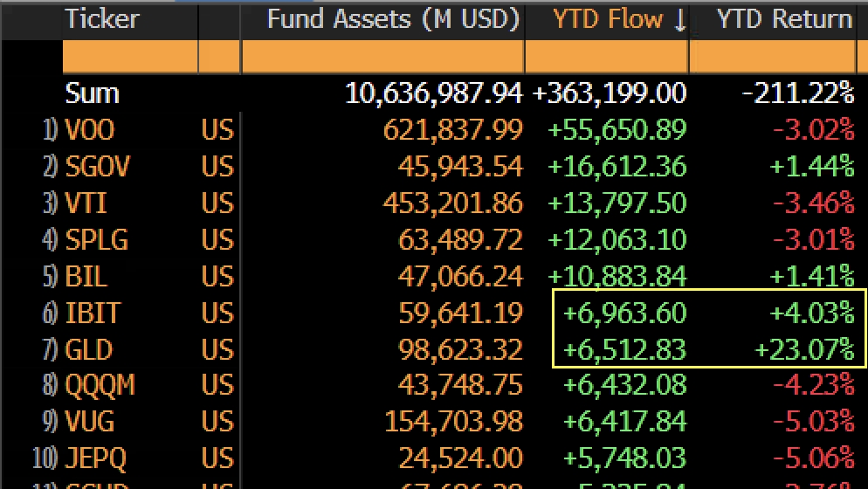Open the JEPQ ticker
868x489 pixels.
(x=96, y=458)
